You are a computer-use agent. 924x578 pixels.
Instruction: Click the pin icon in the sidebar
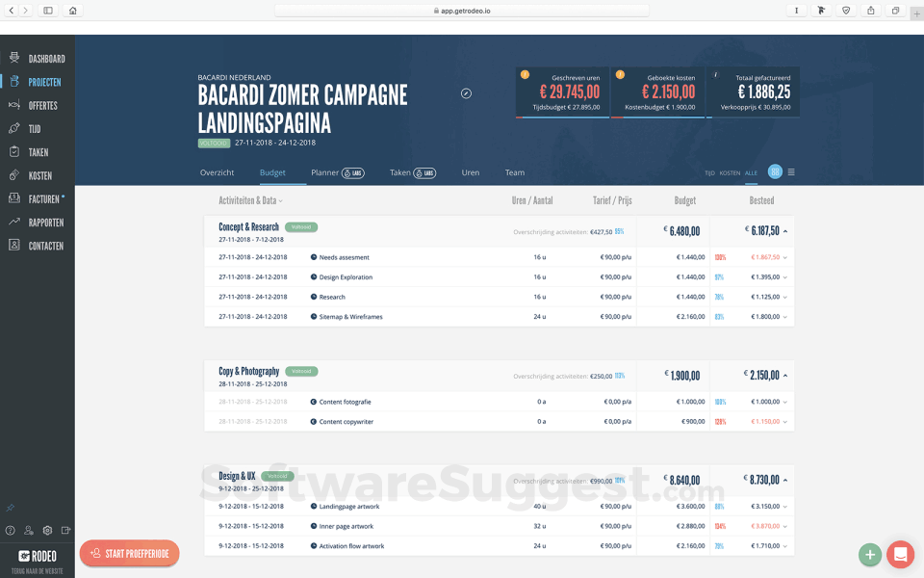tap(10, 508)
